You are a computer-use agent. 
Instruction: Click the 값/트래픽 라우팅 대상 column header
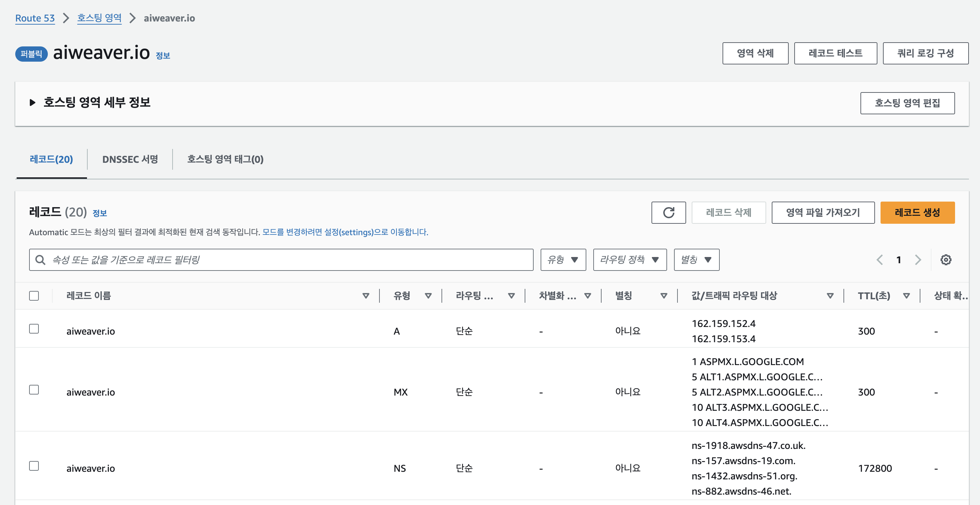(734, 296)
